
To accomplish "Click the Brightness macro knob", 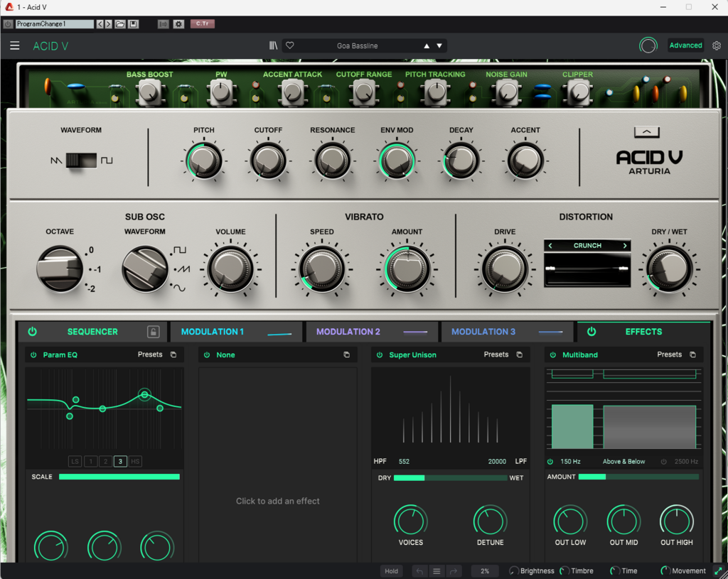I will point(514,571).
